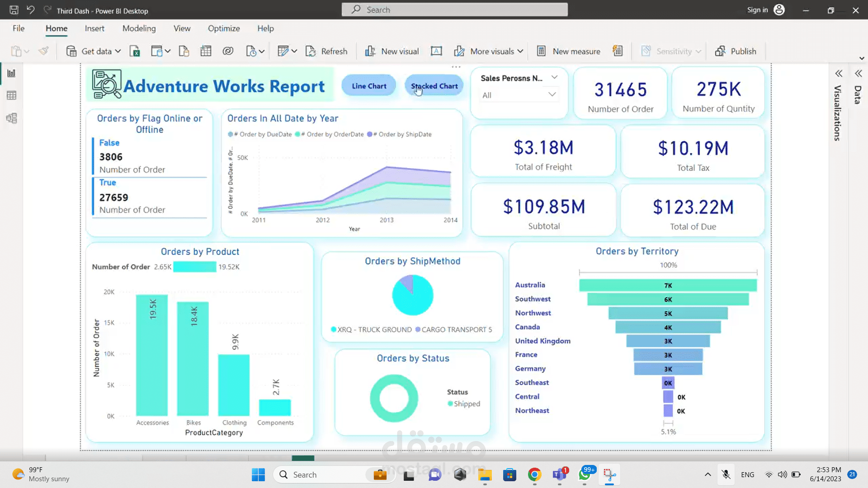Open the Chrome browser from the taskbar
The image size is (868, 488).
[x=534, y=474]
